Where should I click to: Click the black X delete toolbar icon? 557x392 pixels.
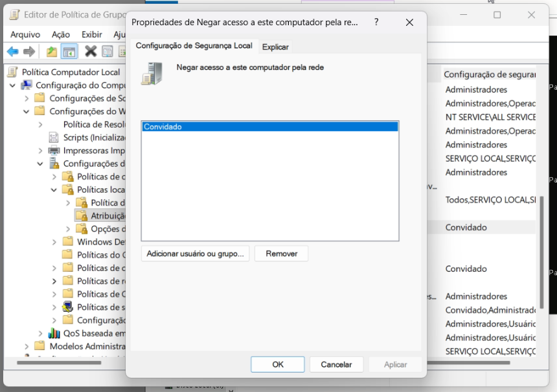click(91, 51)
